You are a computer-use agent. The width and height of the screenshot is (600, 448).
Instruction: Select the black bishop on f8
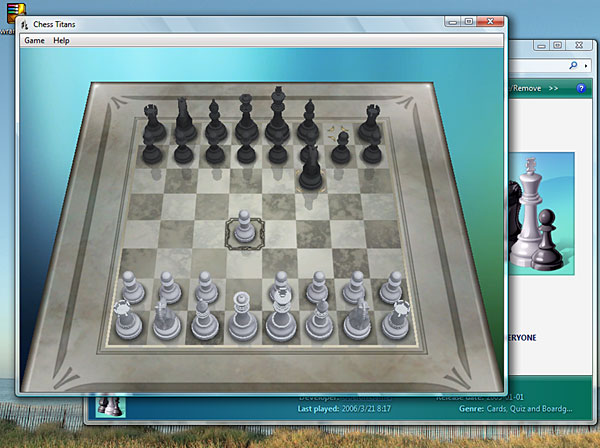(308, 120)
